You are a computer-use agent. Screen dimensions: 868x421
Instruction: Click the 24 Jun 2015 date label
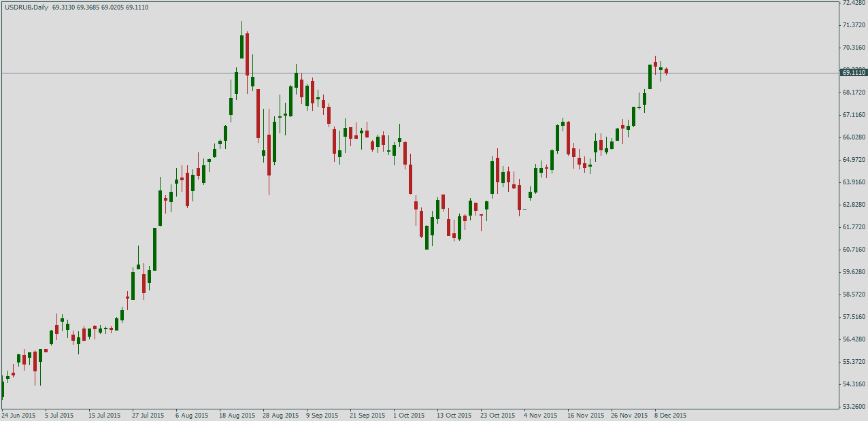click(x=18, y=415)
